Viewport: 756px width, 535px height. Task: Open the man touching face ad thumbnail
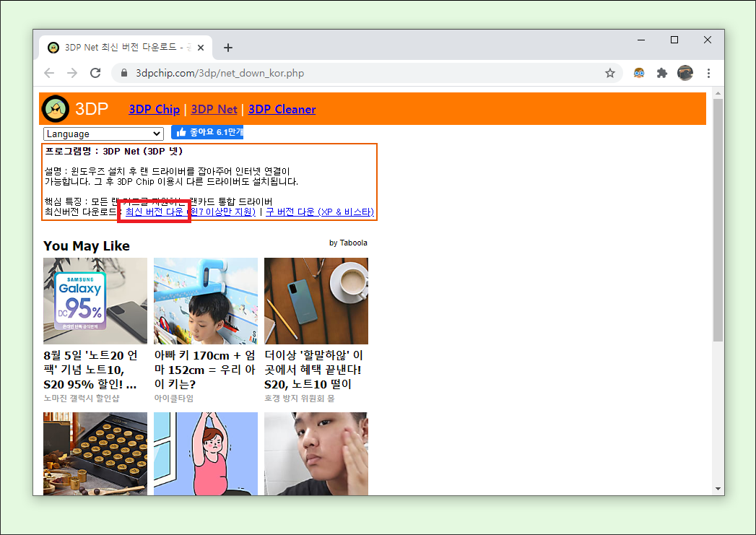316,453
